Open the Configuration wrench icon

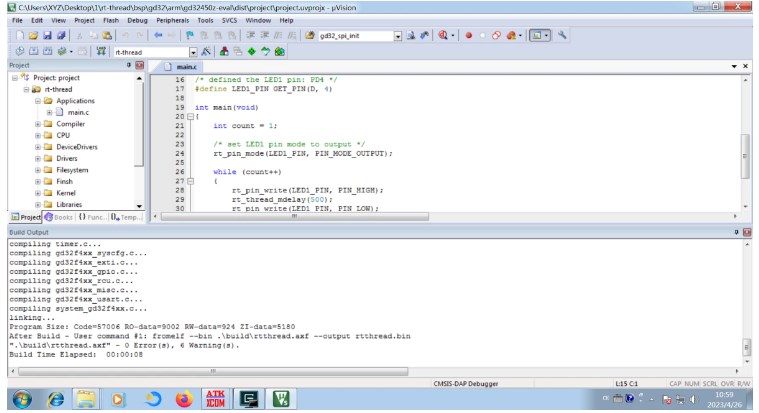(x=562, y=35)
